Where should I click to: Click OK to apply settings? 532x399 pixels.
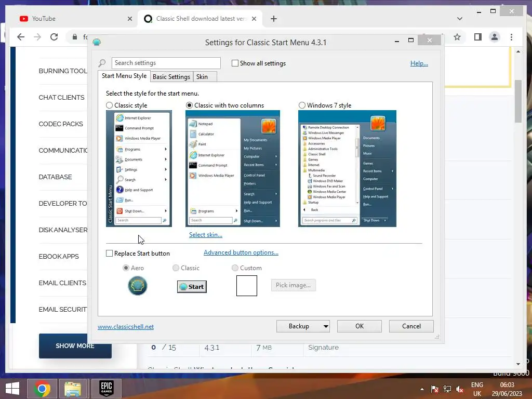(360, 326)
